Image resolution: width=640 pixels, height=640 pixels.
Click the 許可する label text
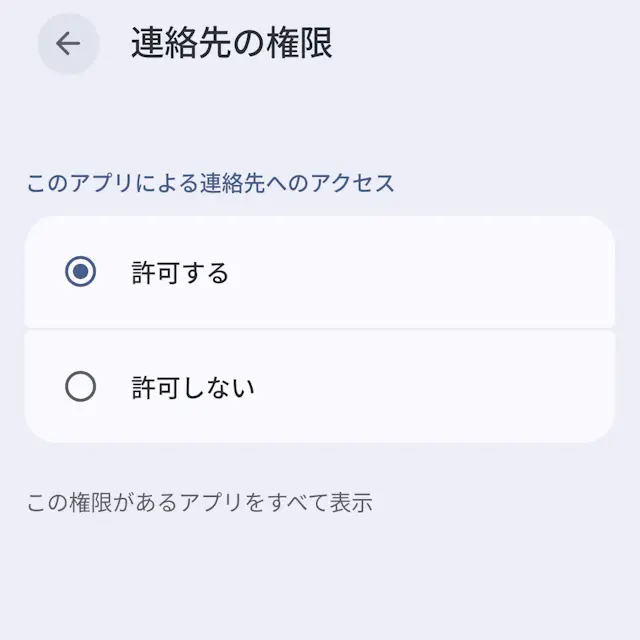pos(180,273)
